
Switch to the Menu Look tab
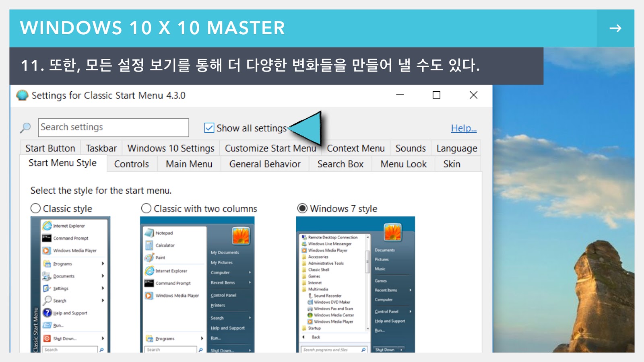pyautogui.click(x=404, y=164)
